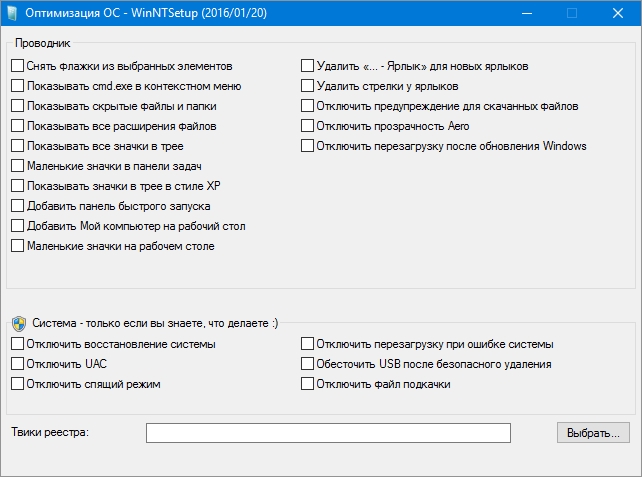Enable 'Показывать все расширения файлов' option
Viewport: 642px width, 477px height.
tap(18, 126)
